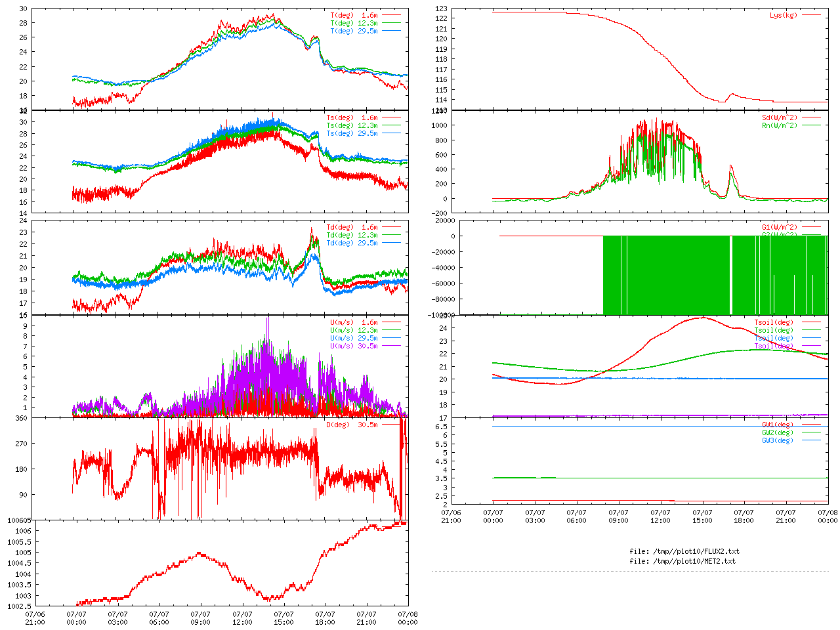Select the "1003" pressure axis tick label
This screenshot has height=630, width=840.
coord(24,596)
